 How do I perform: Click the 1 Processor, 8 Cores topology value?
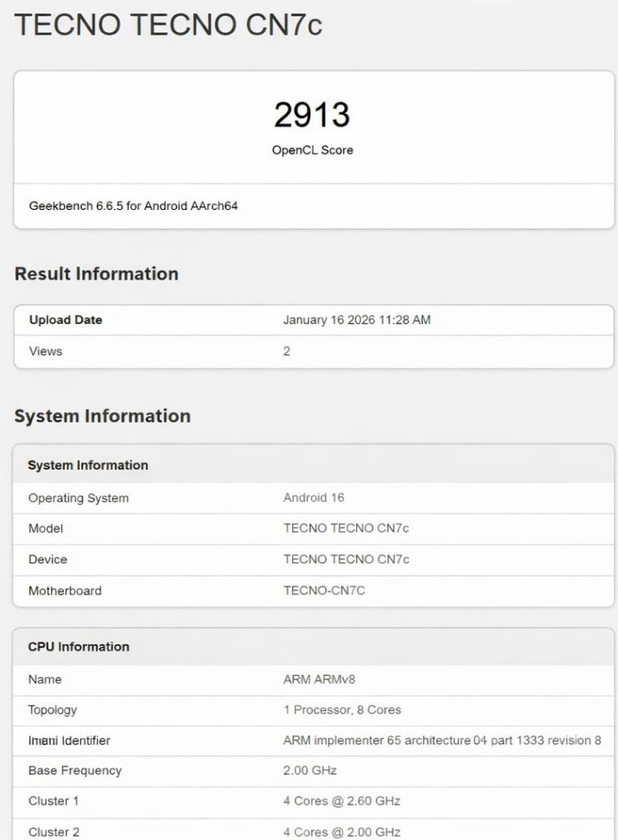click(x=341, y=710)
